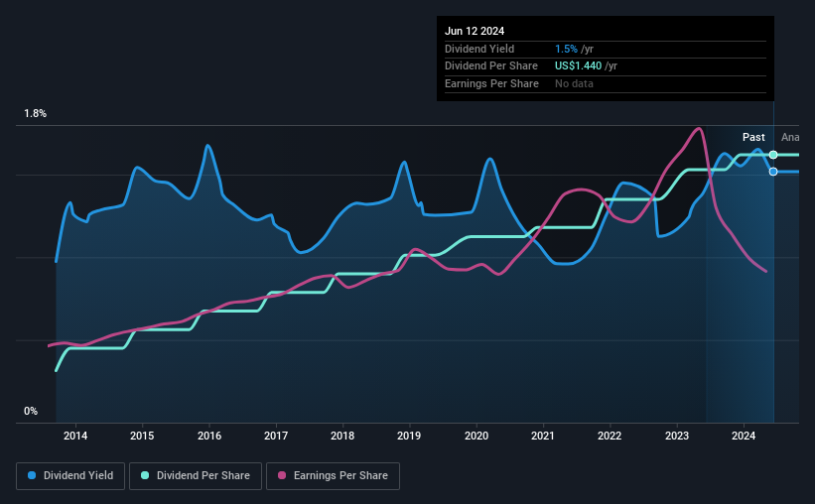Click the 2015 x-axis label
The width and height of the screenshot is (815, 504).
click(142, 436)
